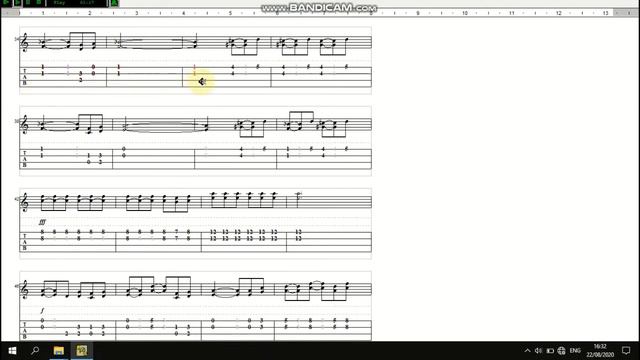
Task: Switch input language via ENG indicator
Action: click(x=575, y=351)
